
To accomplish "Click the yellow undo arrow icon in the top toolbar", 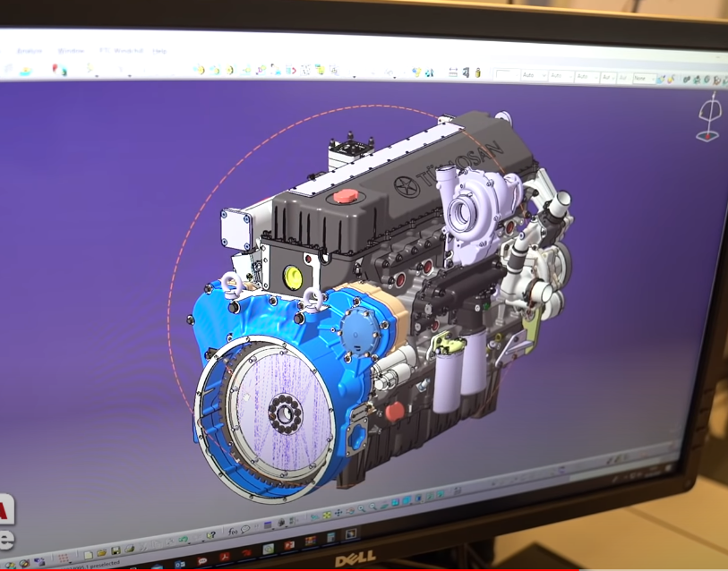I will [x=199, y=70].
